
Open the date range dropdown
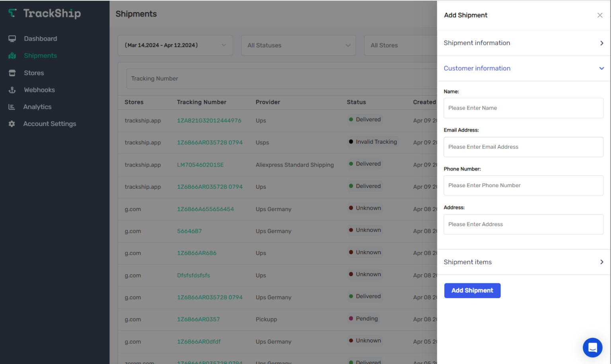pos(175,45)
